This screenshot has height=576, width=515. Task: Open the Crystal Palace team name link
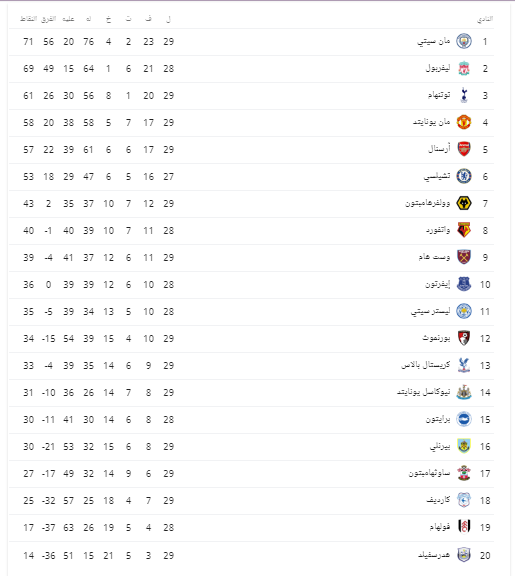pyautogui.click(x=426, y=365)
